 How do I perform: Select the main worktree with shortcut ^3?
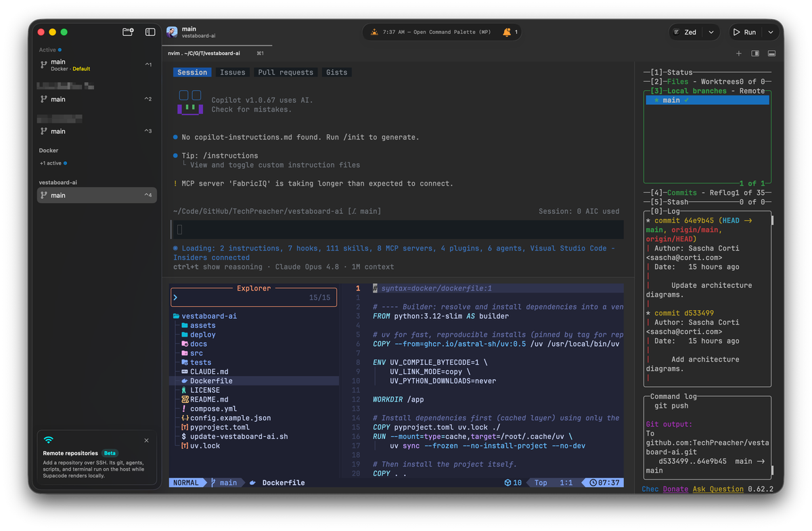(97, 131)
